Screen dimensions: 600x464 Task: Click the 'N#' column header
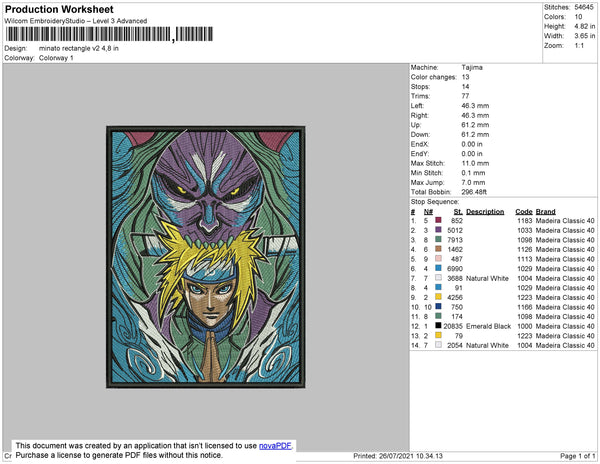coord(428,212)
